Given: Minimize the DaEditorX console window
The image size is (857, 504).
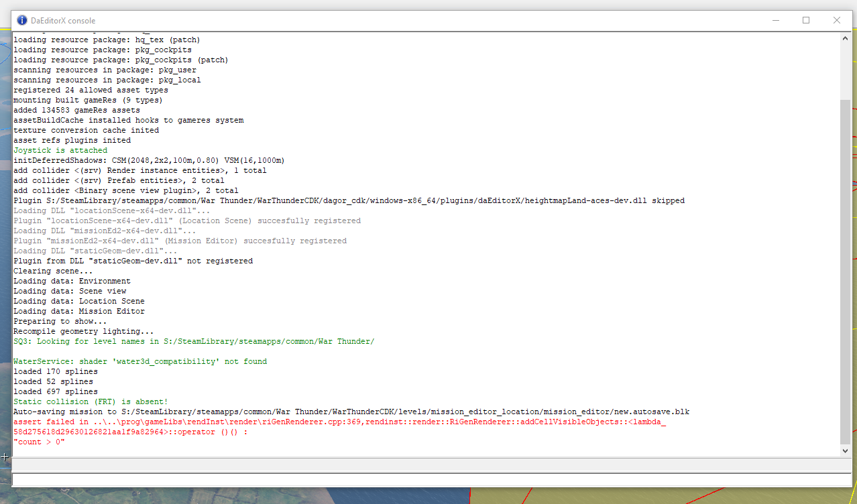Looking at the screenshot, I should point(775,20).
